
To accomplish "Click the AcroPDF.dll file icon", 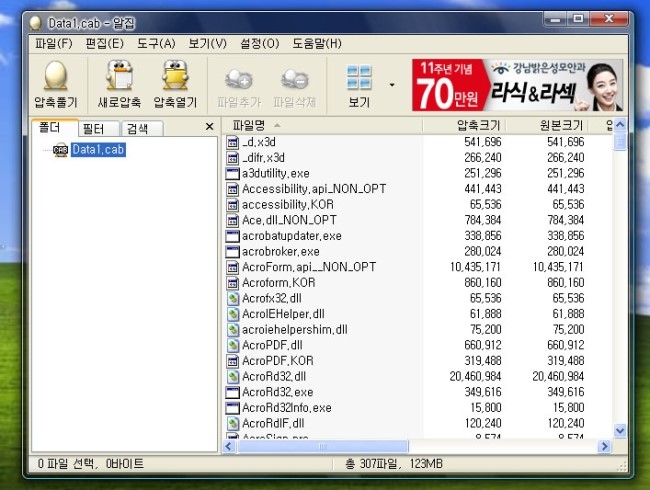I will tap(233, 345).
